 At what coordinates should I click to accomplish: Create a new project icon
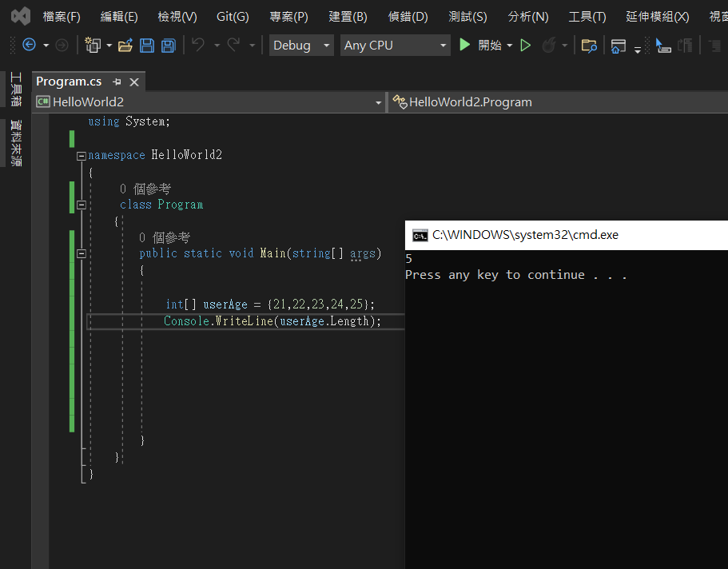pyautogui.click(x=93, y=45)
